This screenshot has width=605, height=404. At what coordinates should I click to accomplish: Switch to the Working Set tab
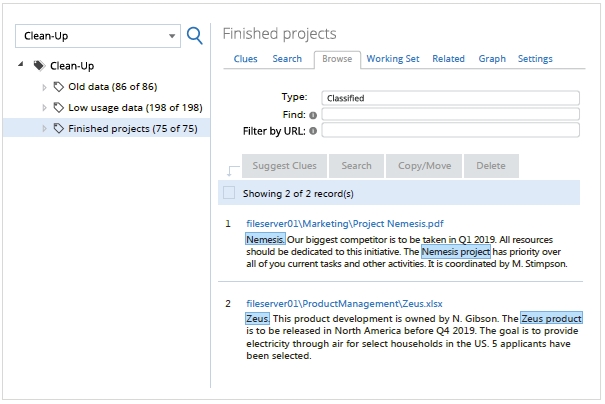392,59
